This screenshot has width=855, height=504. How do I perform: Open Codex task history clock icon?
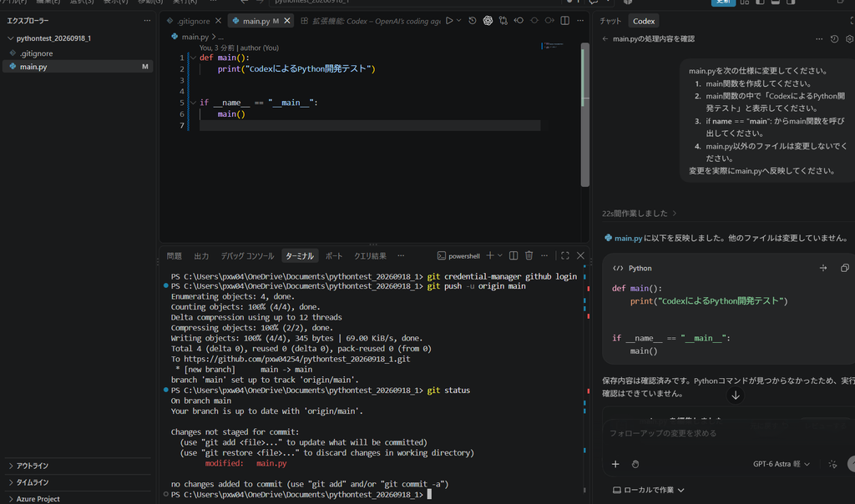tap(834, 38)
